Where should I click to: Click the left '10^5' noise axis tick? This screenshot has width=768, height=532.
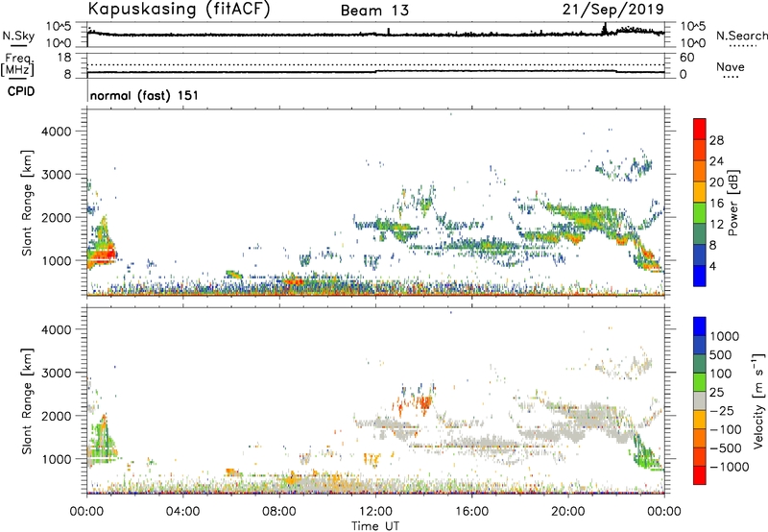click(59, 27)
